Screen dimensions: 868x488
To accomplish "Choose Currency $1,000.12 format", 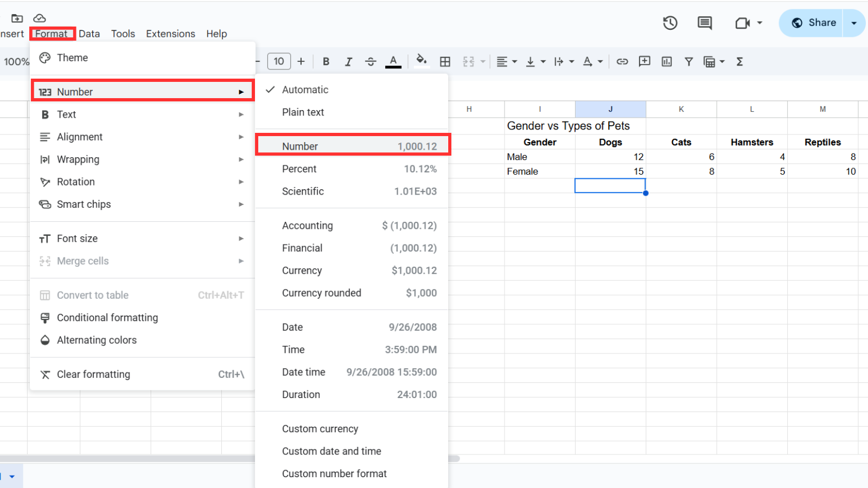I will (x=352, y=271).
